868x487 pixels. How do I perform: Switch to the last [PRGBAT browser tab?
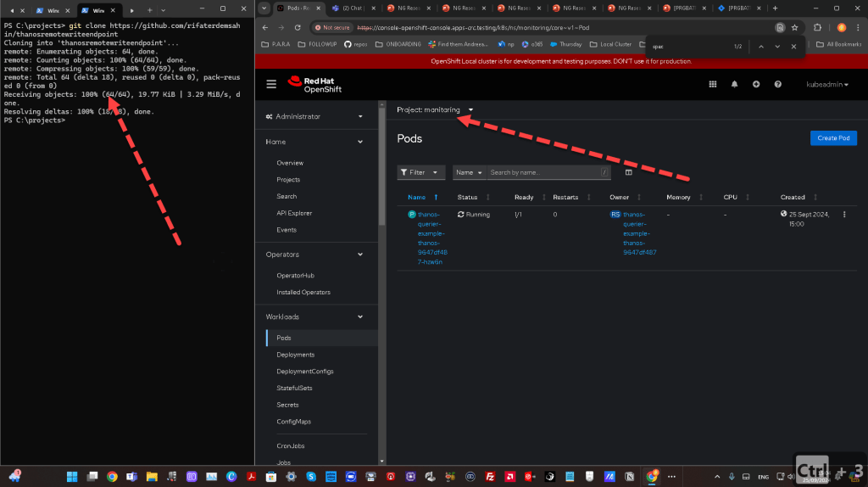point(739,8)
